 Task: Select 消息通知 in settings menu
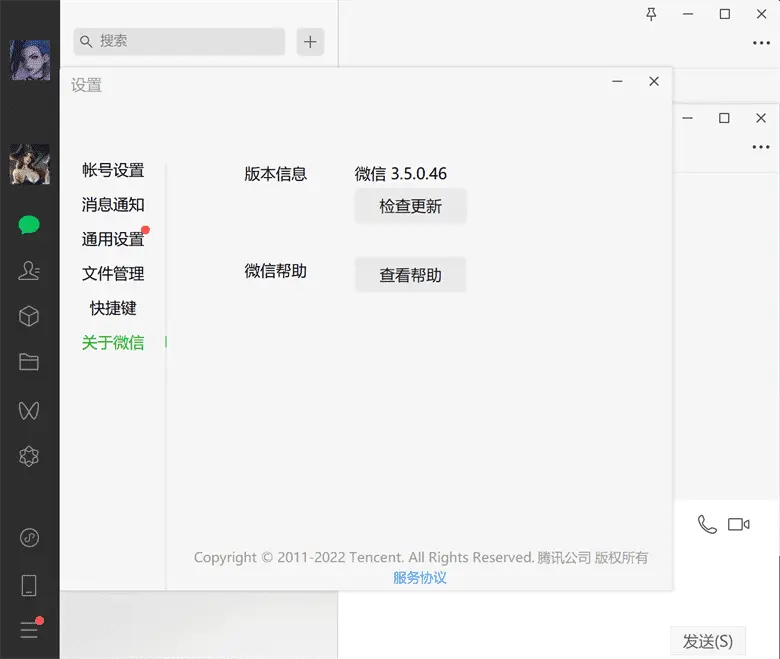(113, 204)
